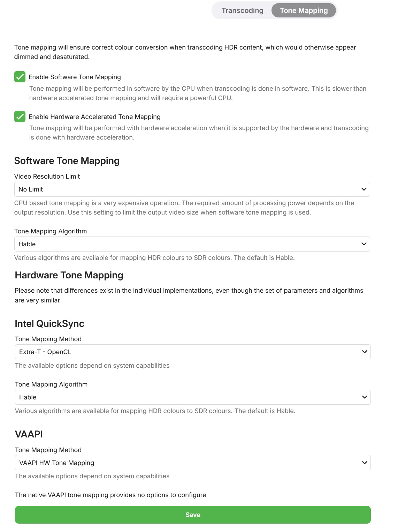398x532 pixels.
Task: Click the Video Resolution Limit field label
Action: click(47, 177)
